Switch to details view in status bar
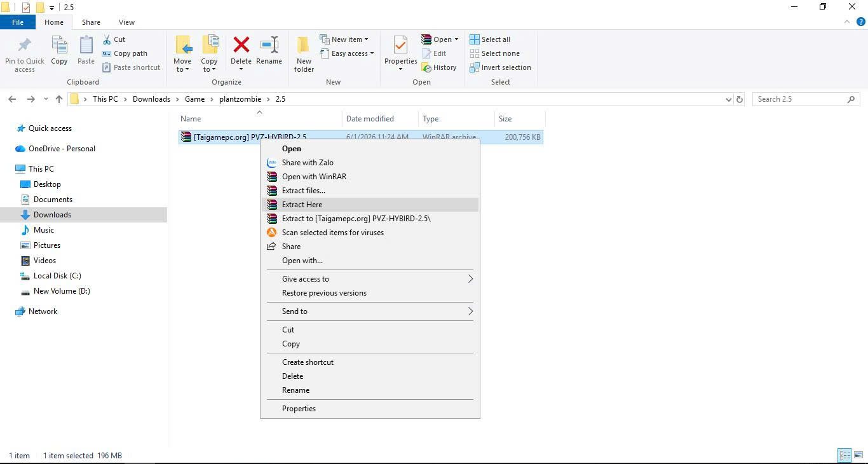868x464 pixels. click(844, 455)
